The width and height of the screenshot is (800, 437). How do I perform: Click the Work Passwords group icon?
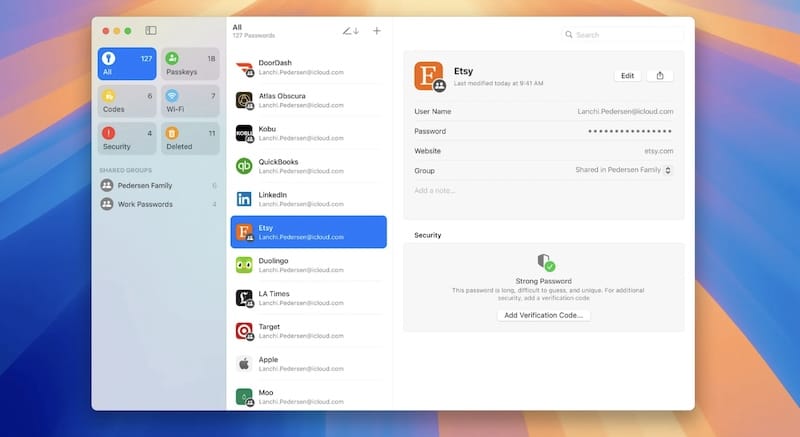tap(107, 204)
